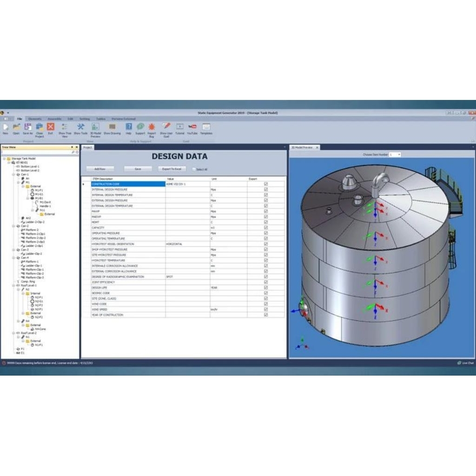Toggle the CONSTRUCTION CODE export checkbox

click(x=265, y=184)
